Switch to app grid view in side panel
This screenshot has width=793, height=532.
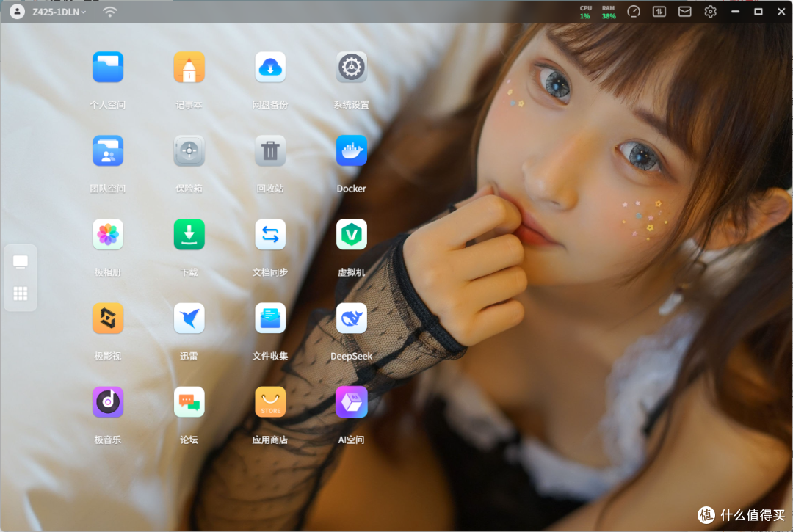(x=21, y=294)
